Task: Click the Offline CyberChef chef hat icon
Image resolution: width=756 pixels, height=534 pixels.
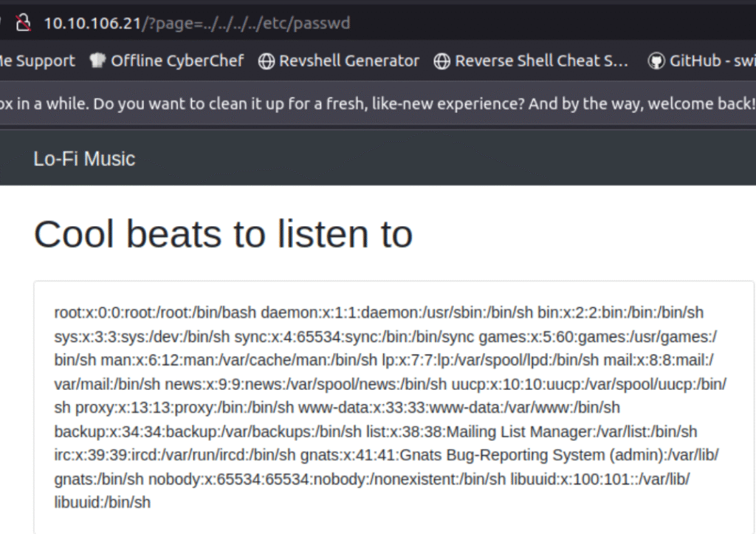Action: click(x=97, y=61)
